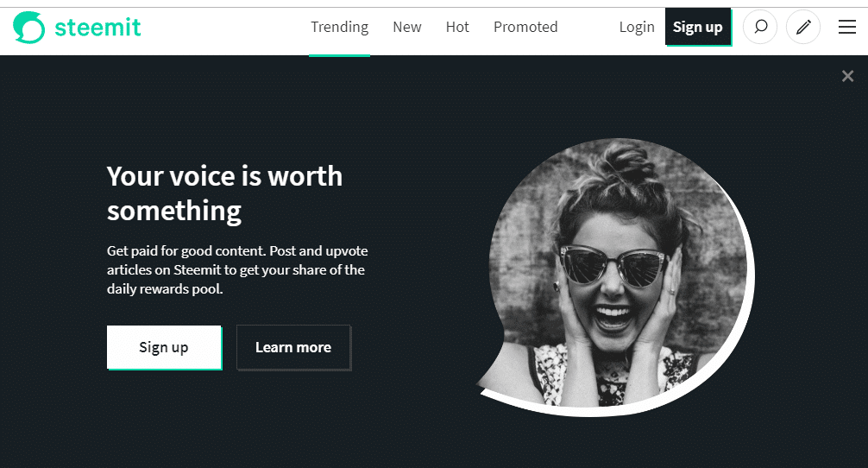The image size is (868, 468).
Task: Click the 'Your voice is worth something' headline
Action: tap(224, 193)
